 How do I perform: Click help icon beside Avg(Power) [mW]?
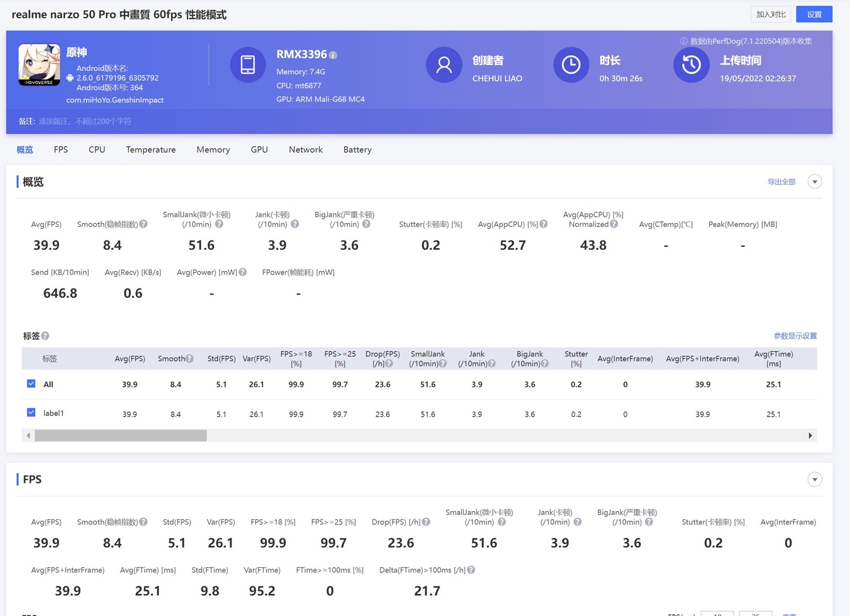243,272
